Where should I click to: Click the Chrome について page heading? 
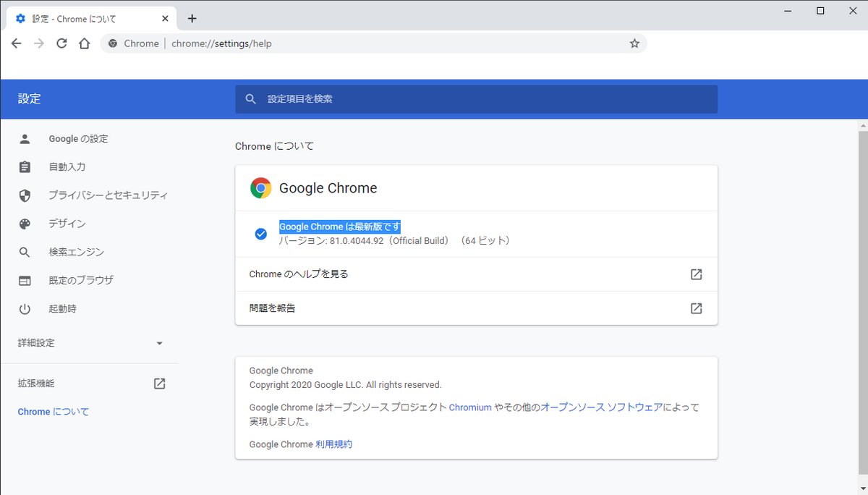274,146
